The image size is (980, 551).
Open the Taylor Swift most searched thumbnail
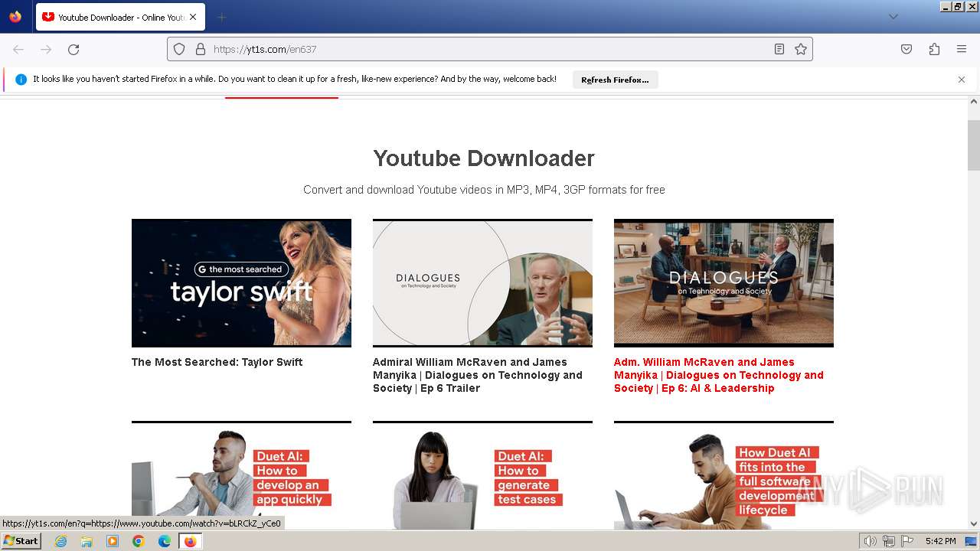coord(241,282)
